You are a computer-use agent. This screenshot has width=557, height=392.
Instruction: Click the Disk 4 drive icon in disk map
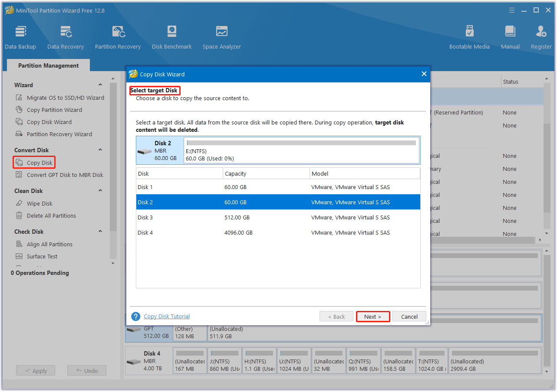134,362
